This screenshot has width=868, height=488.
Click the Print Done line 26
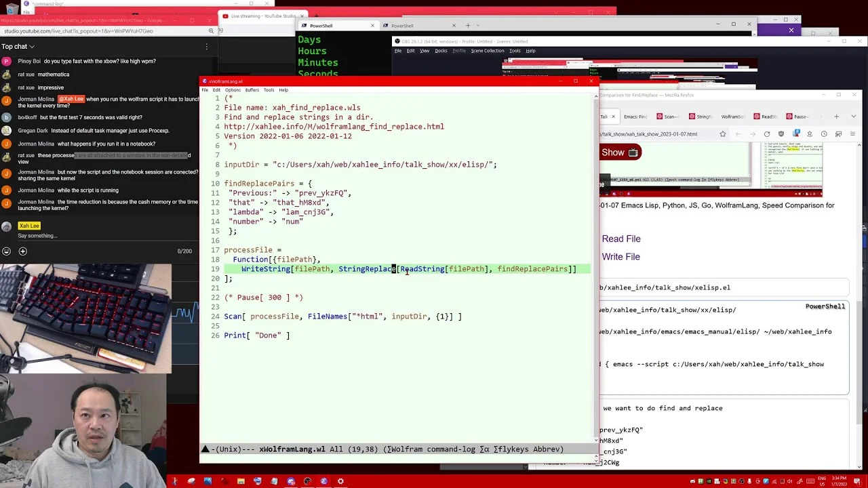click(x=256, y=335)
